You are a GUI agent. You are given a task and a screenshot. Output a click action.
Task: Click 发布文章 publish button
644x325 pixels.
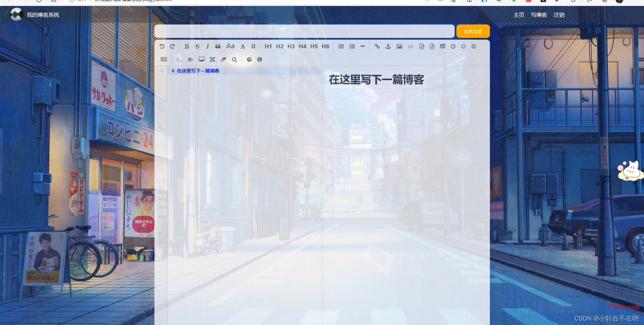point(473,31)
